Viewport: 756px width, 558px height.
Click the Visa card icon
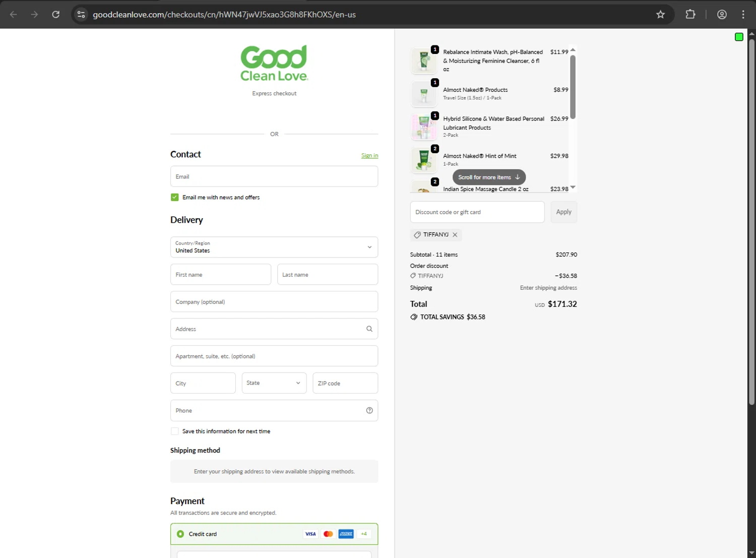[x=310, y=534]
